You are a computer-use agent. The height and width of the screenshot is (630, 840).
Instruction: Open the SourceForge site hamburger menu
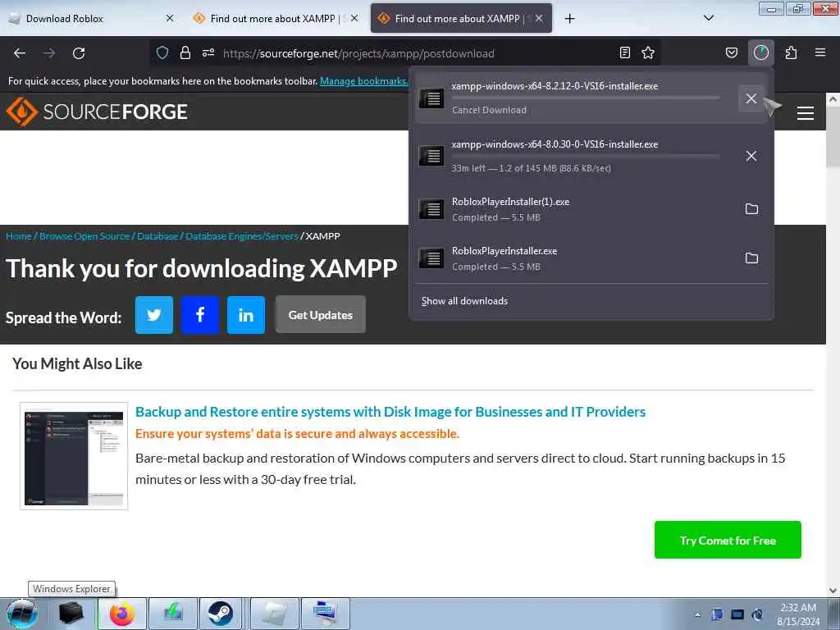[806, 113]
